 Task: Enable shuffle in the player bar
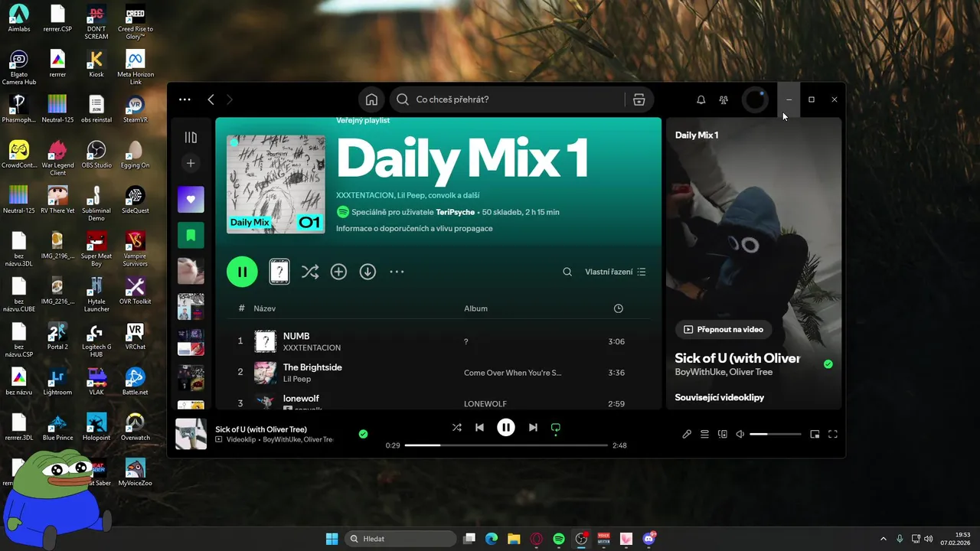click(x=457, y=428)
